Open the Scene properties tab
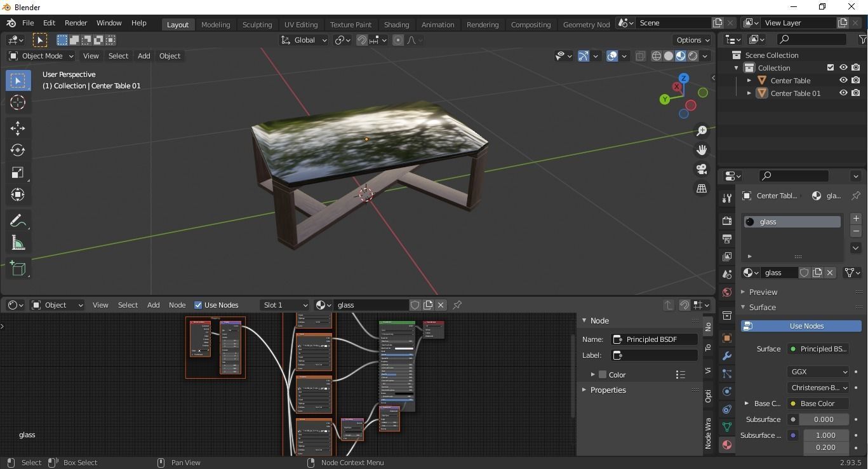 (x=727, y=275)
